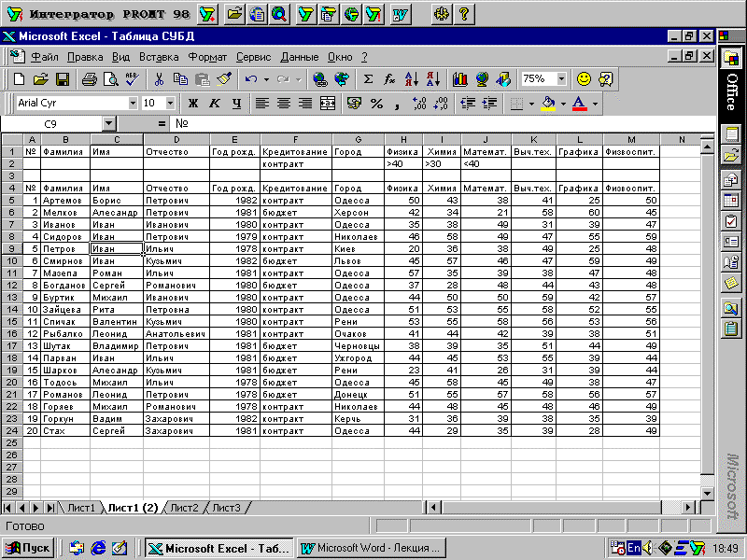
Task: Click the AutoSum sigma icon
Action: tap(368, 79)
